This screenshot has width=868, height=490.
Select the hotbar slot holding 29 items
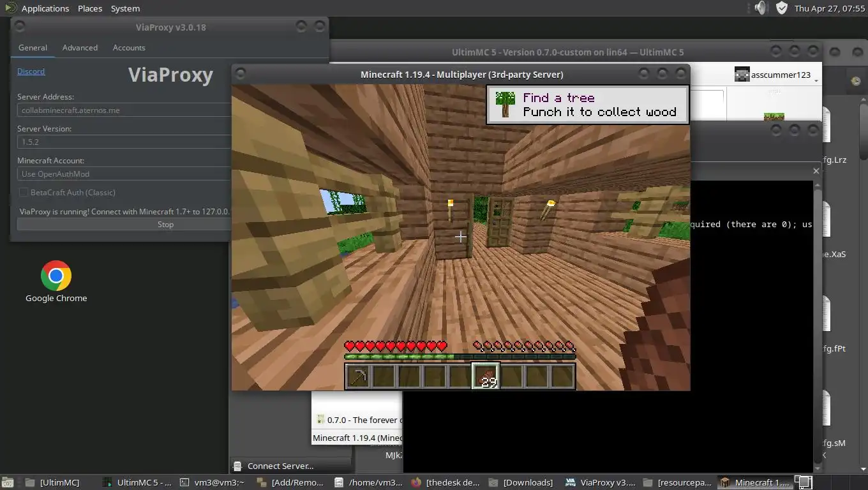click(486, 376)
